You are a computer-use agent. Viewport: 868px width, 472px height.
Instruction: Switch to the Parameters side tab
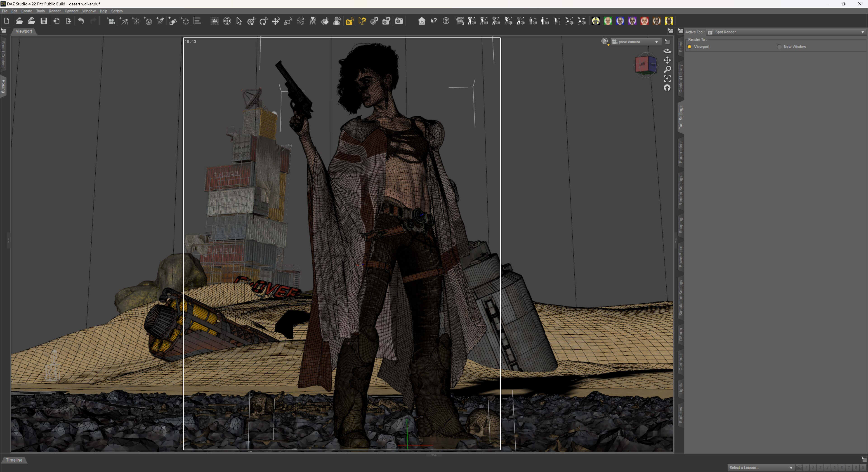click(681, 152)
